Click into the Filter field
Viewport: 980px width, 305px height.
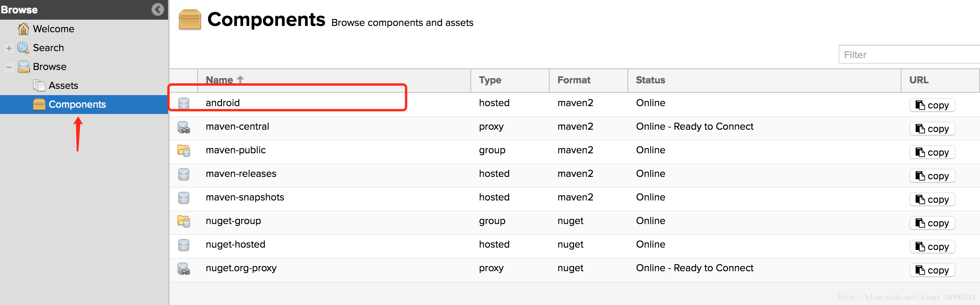(x=909, y=54)
